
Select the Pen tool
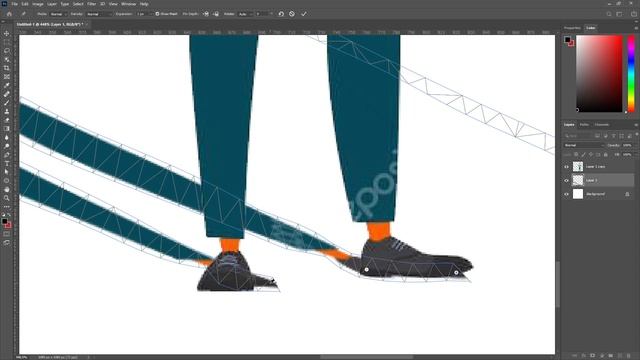click(7, 155)
